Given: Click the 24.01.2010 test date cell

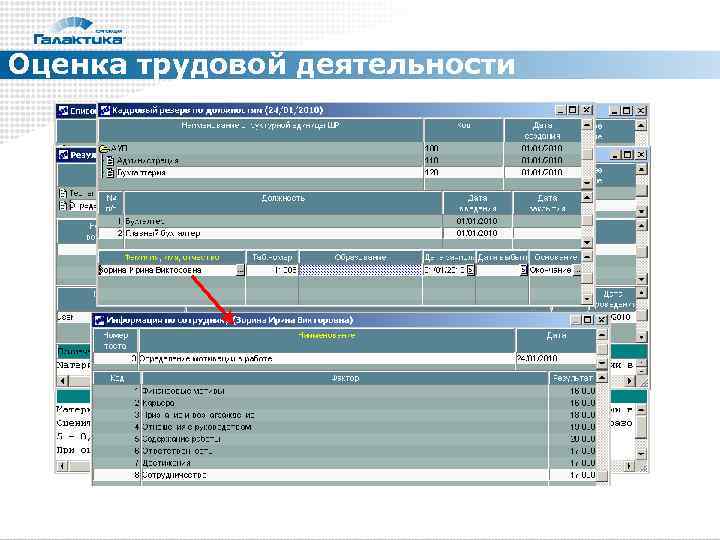Looking at the screenshot, I should 556,359.
